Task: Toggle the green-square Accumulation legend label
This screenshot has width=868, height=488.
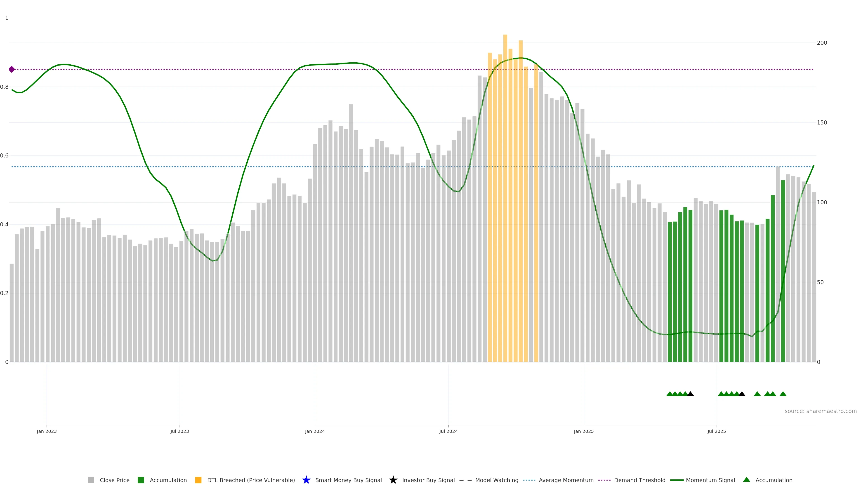Action: tap(168, 480)
